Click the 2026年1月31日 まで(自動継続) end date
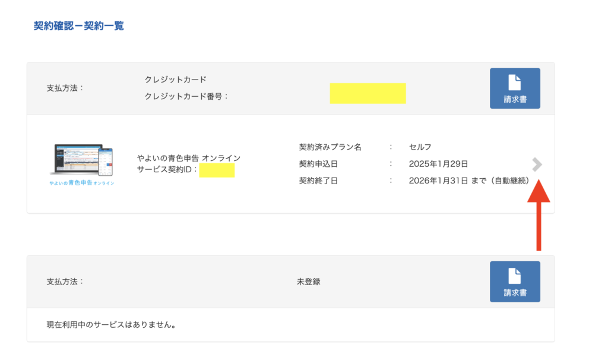This screenshot has width=608, height=364. pyautogui.click(x=469, y=181)
